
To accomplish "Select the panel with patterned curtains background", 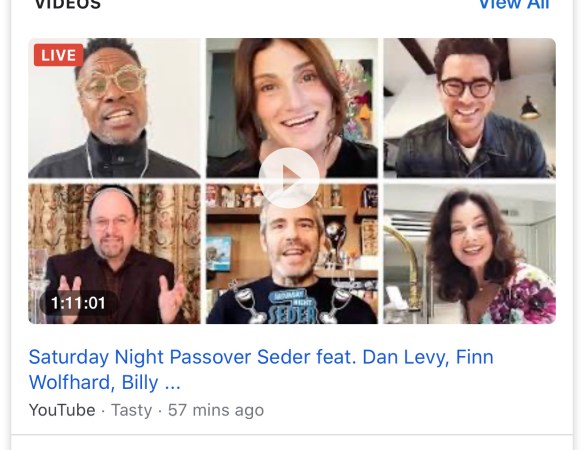I will (114, 254).
